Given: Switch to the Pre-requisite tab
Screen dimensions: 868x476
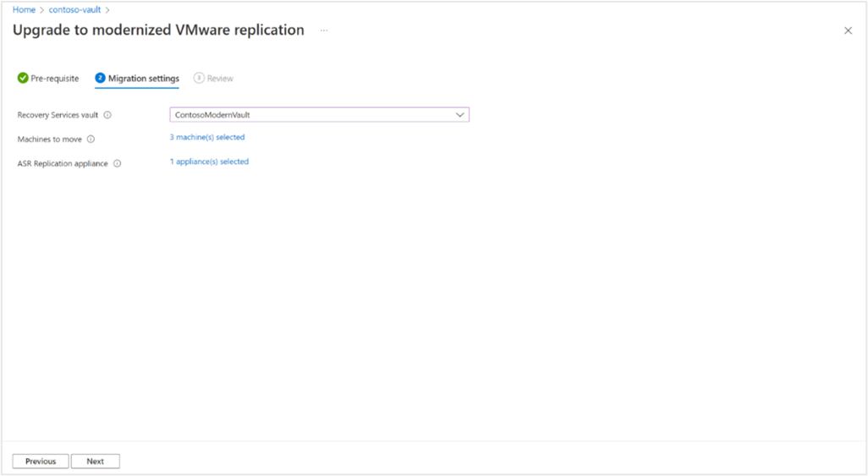Looking at the screenshot, I should click(x=48, y=79).
